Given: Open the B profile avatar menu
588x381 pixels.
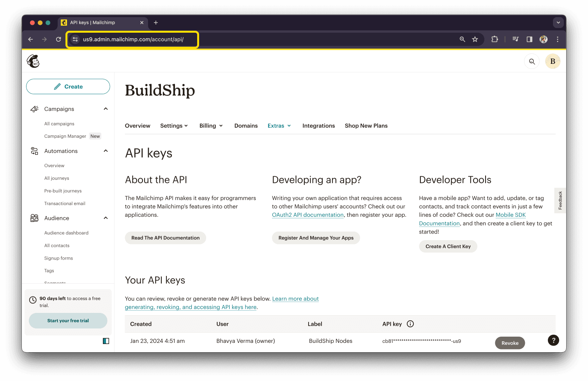Looking at the screenshot, I should pyautogui.click(x=553, y=61).
